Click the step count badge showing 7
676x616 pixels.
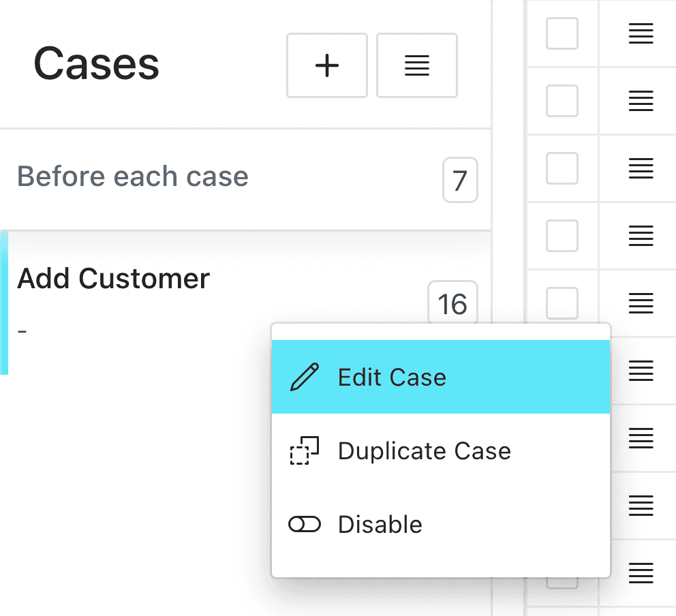[460, 180]
